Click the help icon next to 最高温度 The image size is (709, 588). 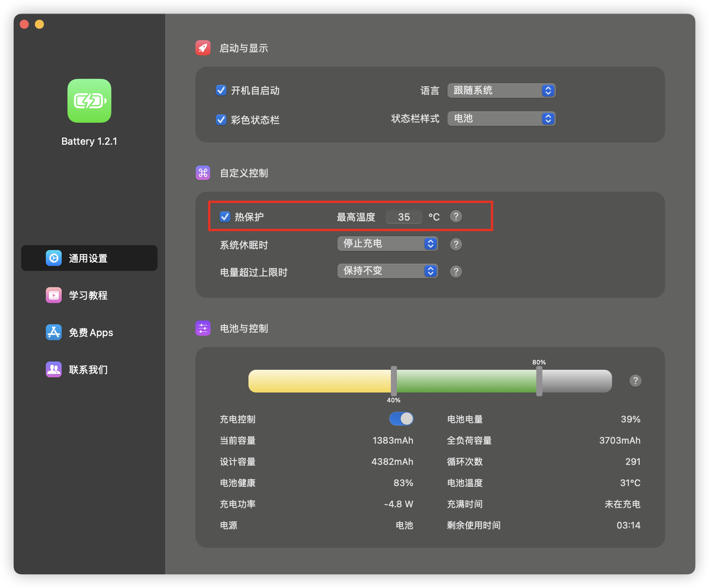(x=456, y=217)
